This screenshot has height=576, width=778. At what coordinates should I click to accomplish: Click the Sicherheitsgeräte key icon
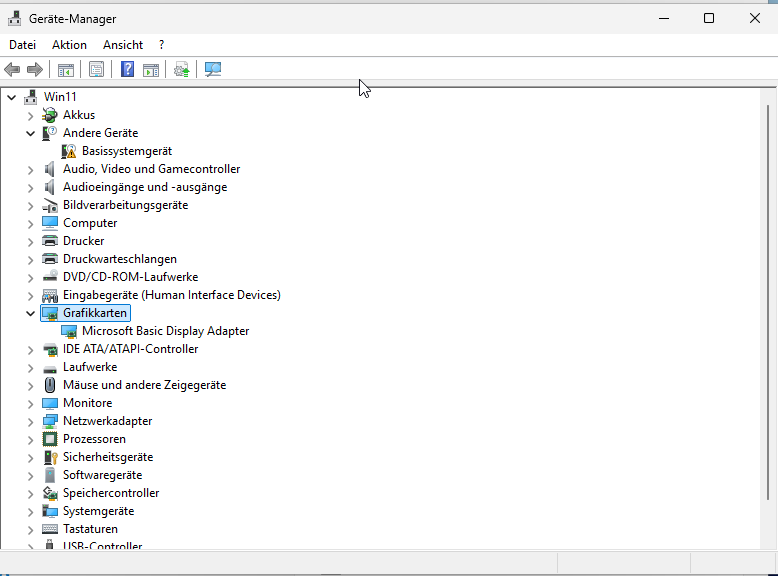(x=50, y=457)
